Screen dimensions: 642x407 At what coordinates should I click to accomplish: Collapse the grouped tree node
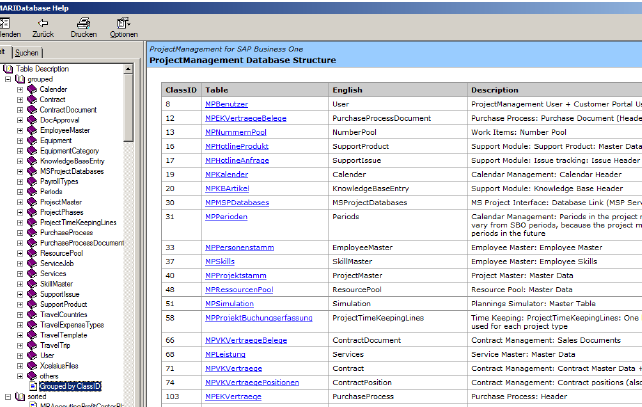click(8, 78)
